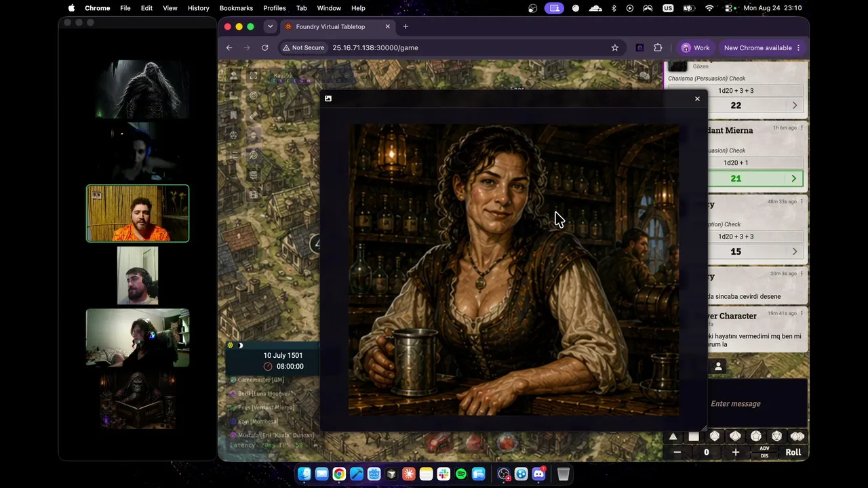
Task: Activate the select-tokens frame tool
Action: click(254, 76)
